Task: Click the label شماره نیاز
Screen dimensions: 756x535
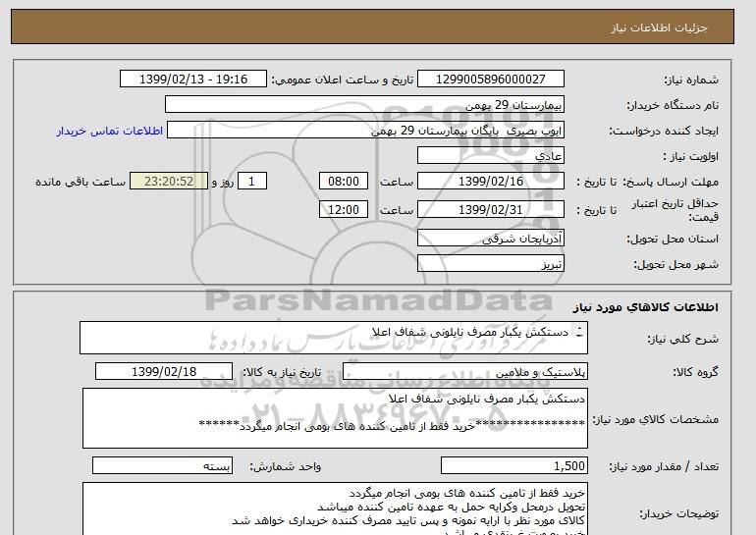Action: (x=691, y=80)
